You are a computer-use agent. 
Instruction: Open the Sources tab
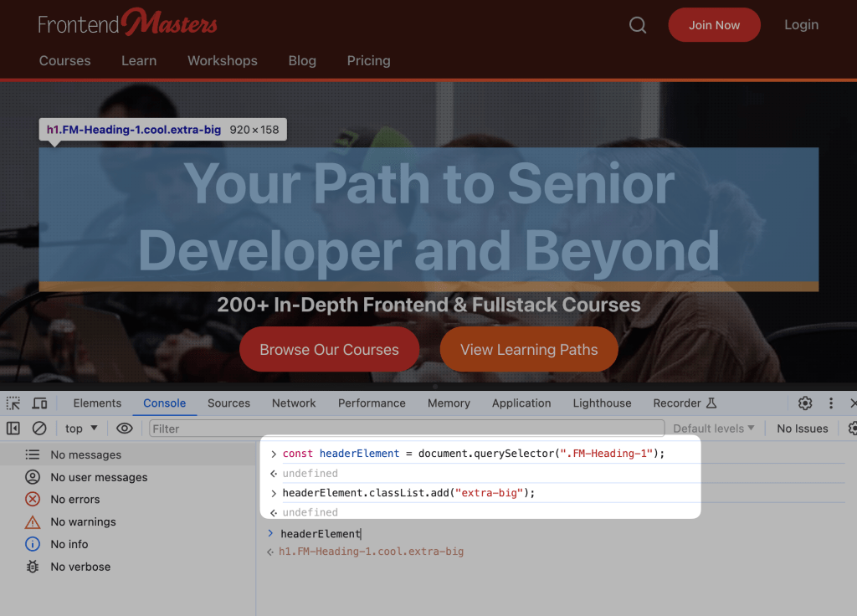point(228,403)
